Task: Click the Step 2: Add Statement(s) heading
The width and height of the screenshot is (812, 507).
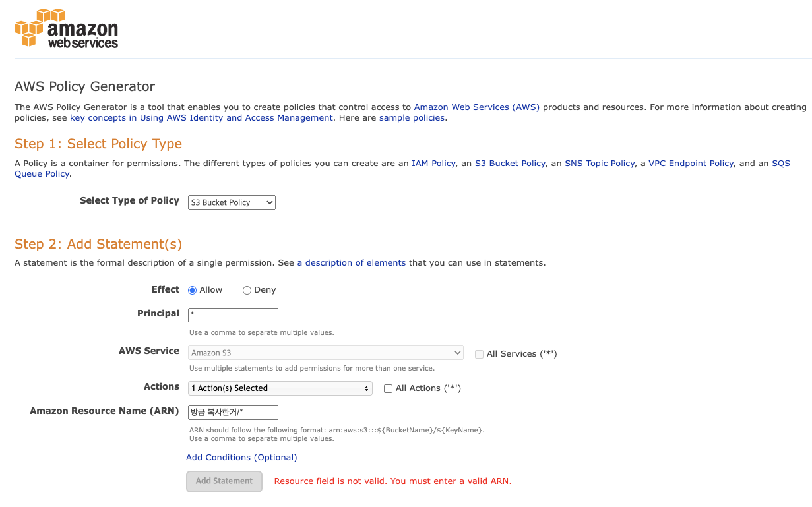Action: [98, 244]
